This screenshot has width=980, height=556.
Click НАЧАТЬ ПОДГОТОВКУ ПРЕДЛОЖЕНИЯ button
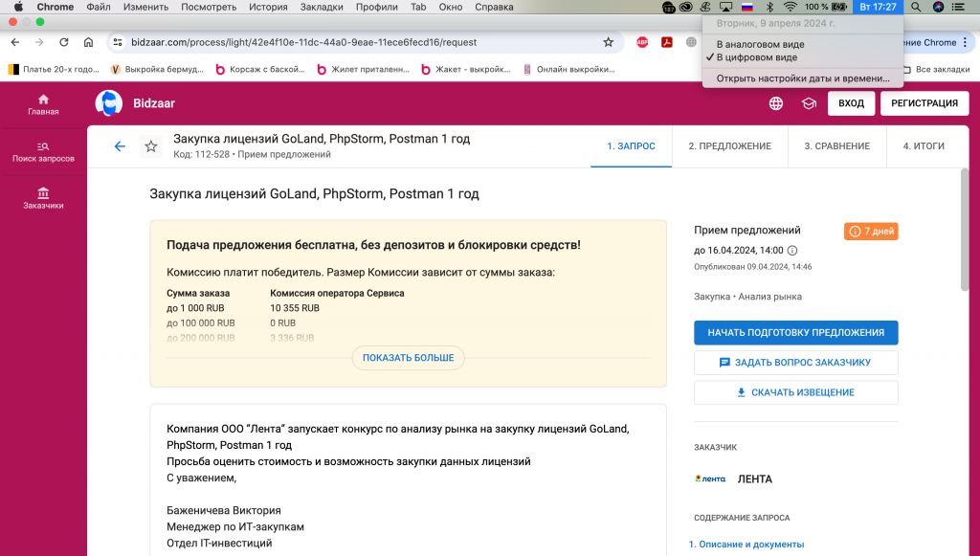tap(795, 333)
